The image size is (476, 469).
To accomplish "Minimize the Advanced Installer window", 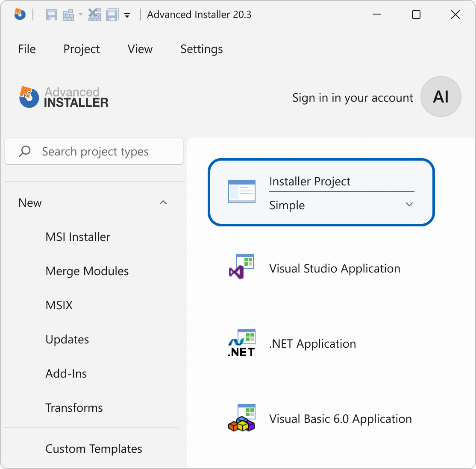I will pos(377,14).
